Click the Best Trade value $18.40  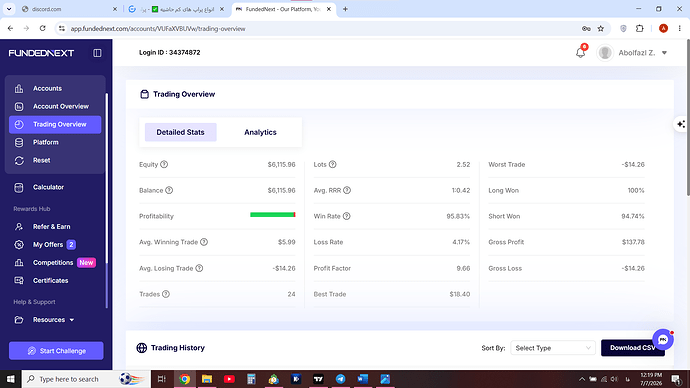click(459, 294)
